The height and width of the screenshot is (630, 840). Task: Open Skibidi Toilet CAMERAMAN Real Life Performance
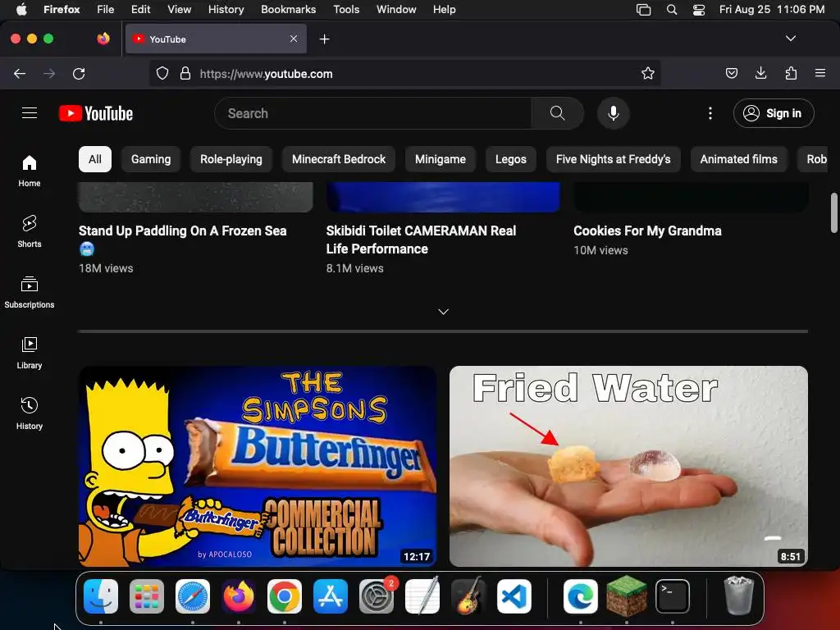pyautogui.click(x=421, y=240)
